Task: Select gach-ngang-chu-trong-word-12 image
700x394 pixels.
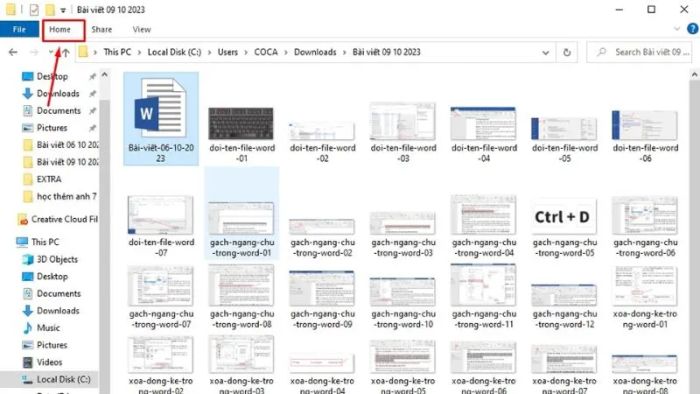Action: 564,295
